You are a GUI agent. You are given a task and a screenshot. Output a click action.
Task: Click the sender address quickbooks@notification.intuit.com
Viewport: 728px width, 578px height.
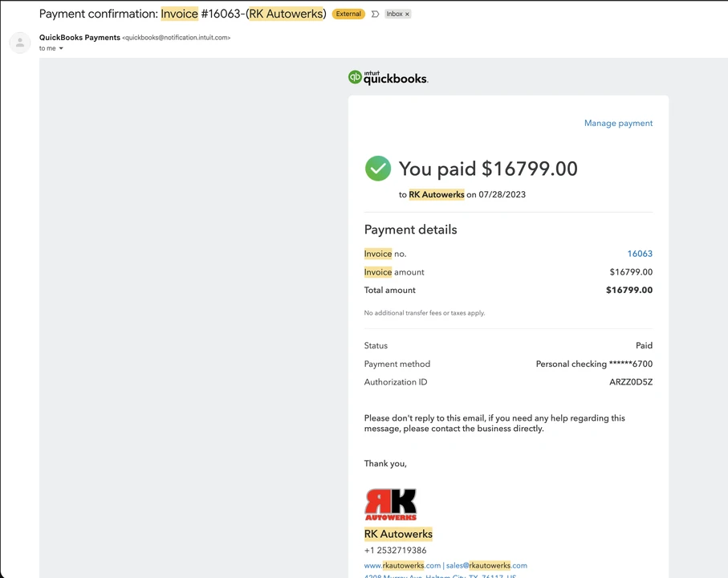(177, 38)
